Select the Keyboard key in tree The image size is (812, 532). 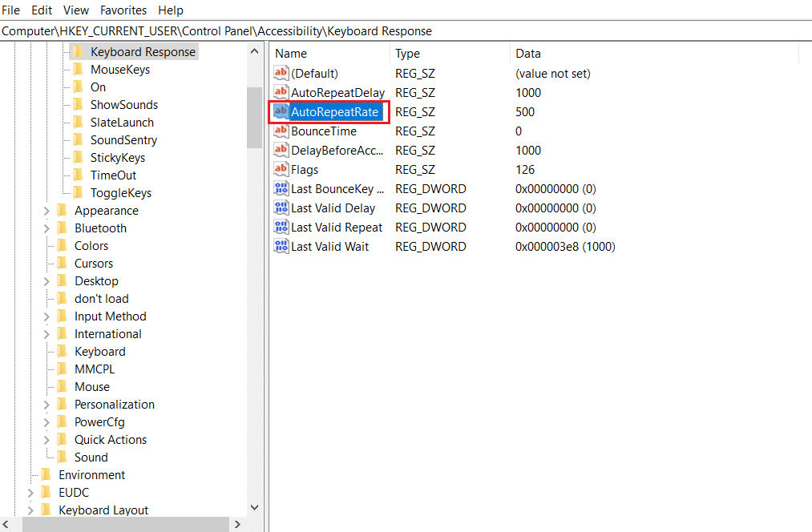[x=100, y=352]
